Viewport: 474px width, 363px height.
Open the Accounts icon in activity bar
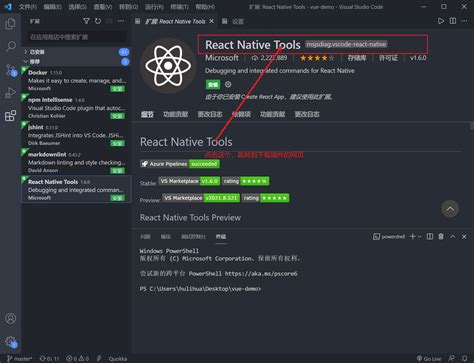[x=10, y=318]
